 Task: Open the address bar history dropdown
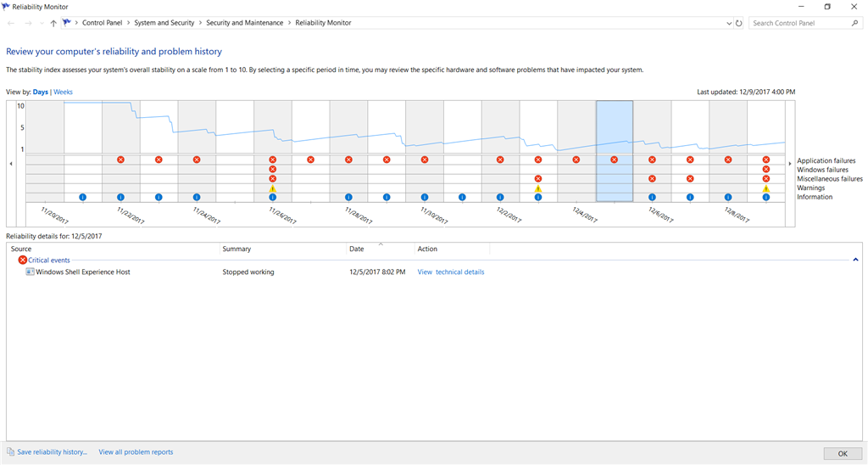pos(730,24)
